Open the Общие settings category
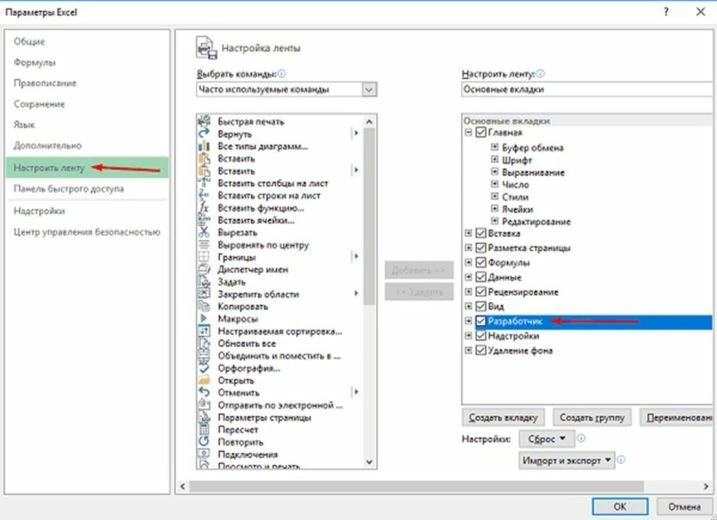 [x=29, y=42]
